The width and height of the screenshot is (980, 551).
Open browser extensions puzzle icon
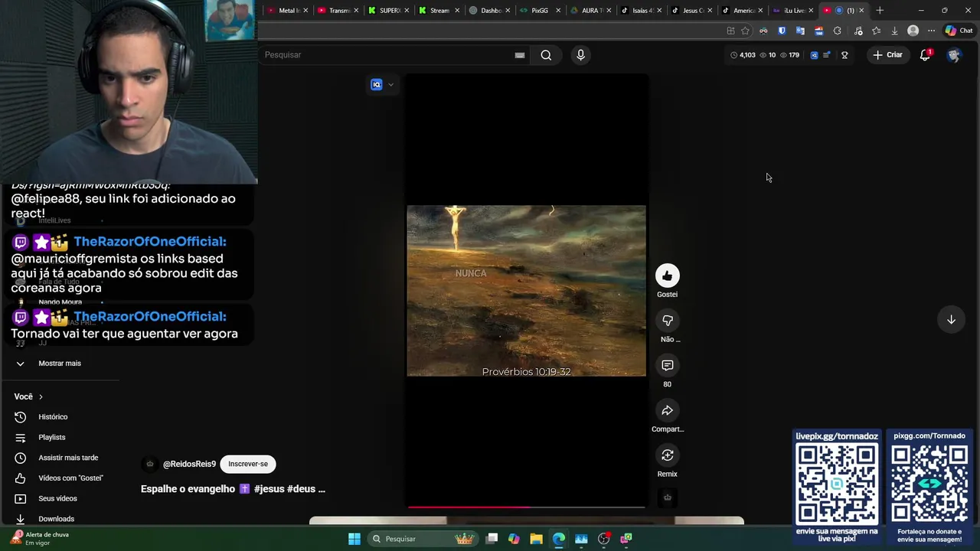tap(837, 31)
